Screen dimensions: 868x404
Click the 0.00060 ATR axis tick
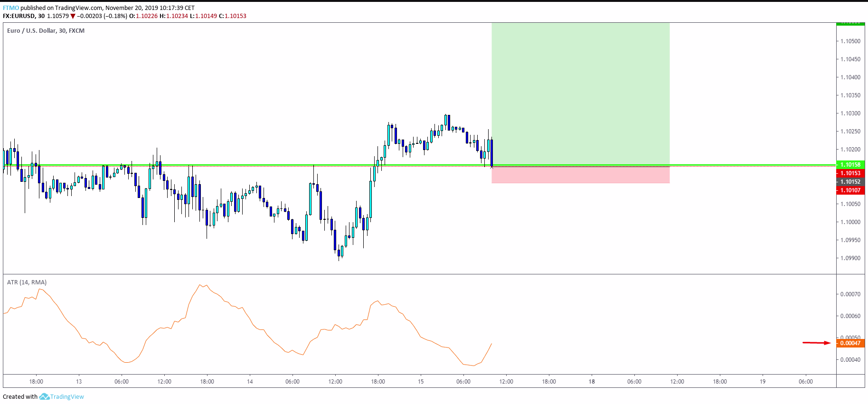click(x=850, y=316)
